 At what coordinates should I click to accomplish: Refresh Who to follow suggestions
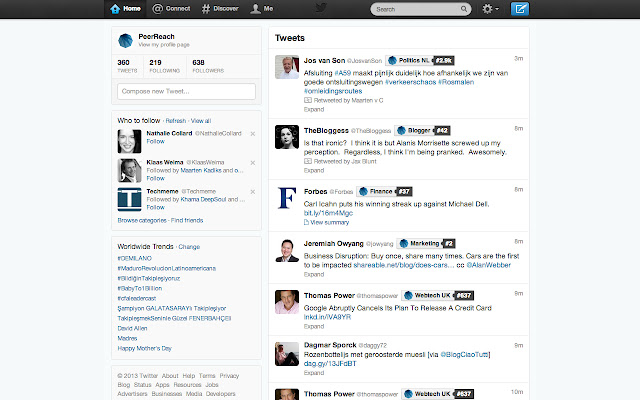pyautogui.click(x=176, y=121)
